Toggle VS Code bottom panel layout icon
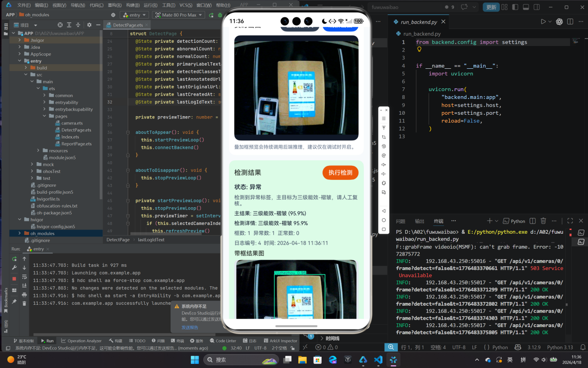 527,7
